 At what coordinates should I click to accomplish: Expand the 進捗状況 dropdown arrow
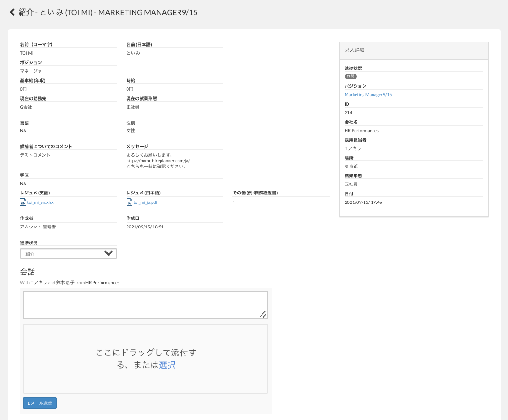click(109, 253)
